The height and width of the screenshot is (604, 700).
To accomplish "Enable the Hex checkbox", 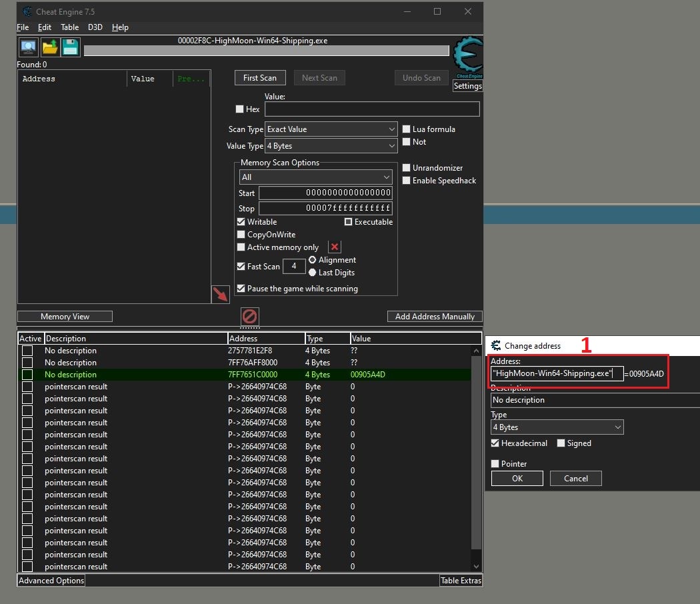I will coord(240,109).
